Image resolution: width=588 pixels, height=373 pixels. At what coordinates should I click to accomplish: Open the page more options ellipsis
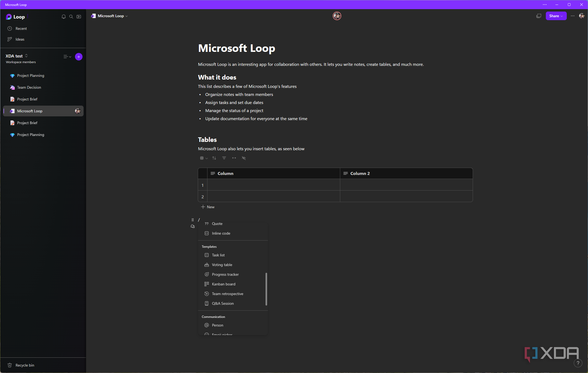pyautogui.click(x=573, y=16)
